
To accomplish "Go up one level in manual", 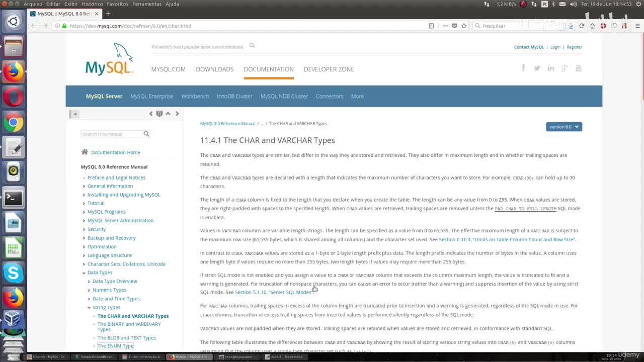I will 168,114.
